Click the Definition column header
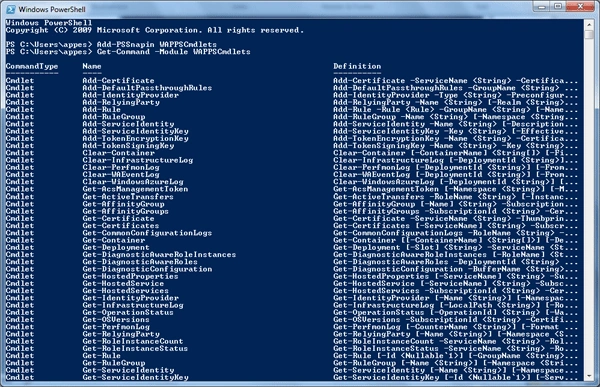This screenshot has width=600, height=387. point(357,66)
